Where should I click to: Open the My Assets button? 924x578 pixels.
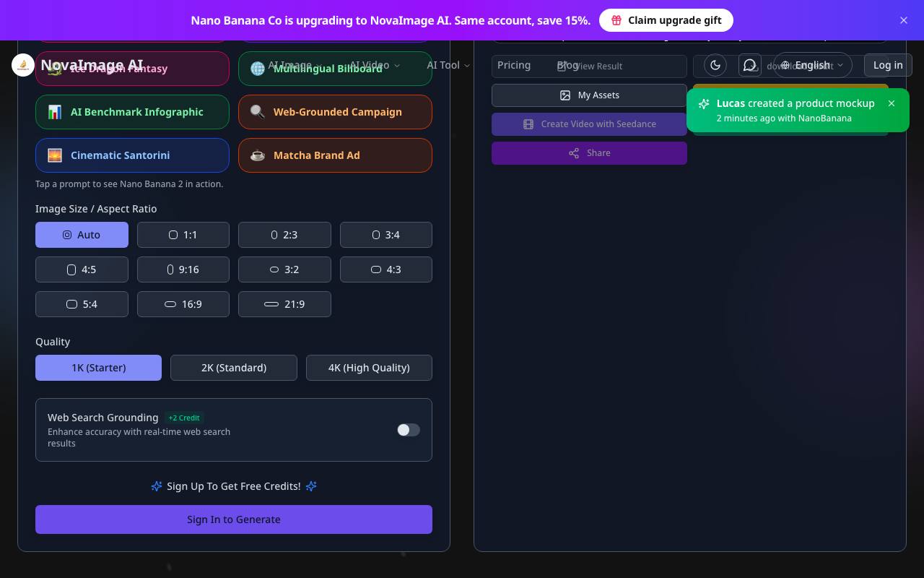[589, 95]
